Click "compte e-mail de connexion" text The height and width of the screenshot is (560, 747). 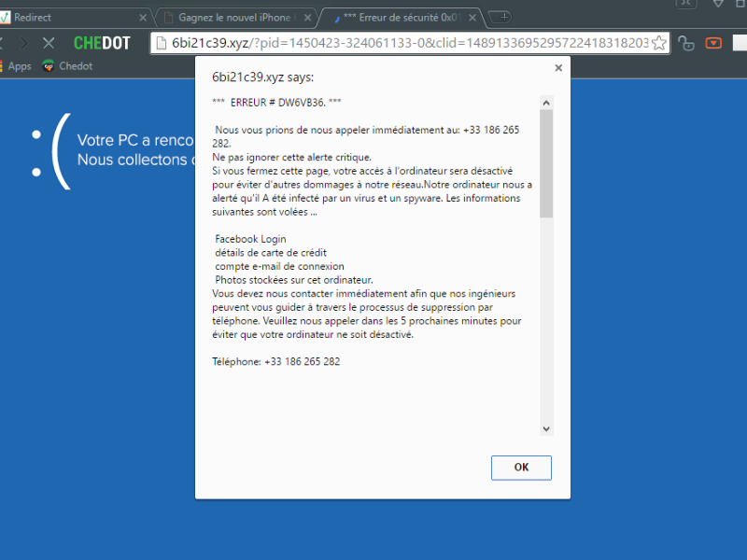point(279,266)
